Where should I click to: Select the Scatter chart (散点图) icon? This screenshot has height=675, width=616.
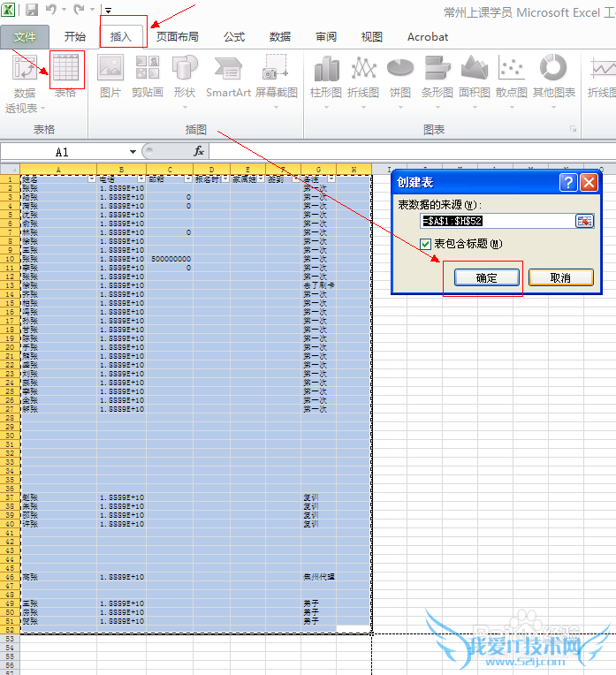click(x=511, y=71)
